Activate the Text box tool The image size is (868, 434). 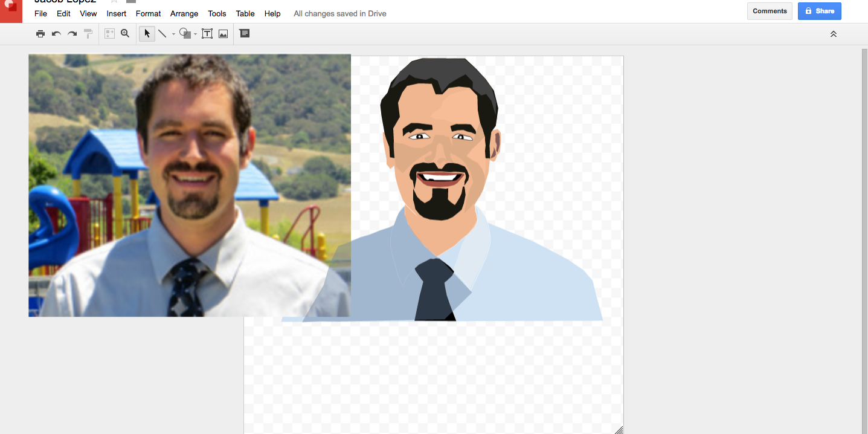[207, 34]
